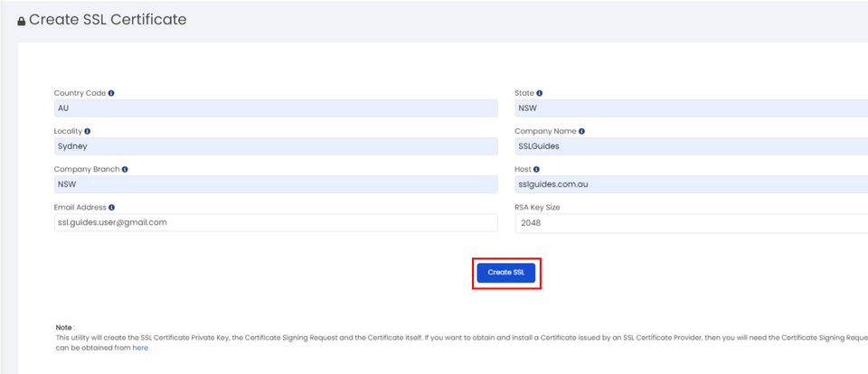868x374 pixels.
Task: Show the Company Name help icon
Action: point(581,131)
